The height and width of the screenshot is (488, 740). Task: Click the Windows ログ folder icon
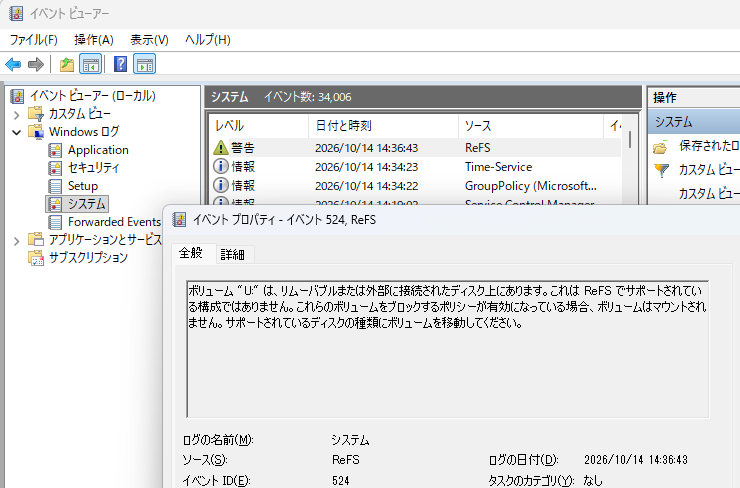pos(36,132)
